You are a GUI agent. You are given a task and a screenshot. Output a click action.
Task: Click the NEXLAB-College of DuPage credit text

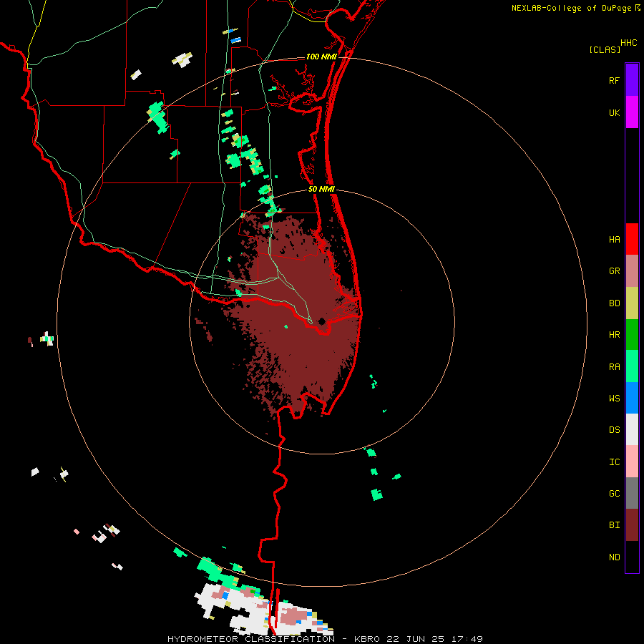pos(571,8)
